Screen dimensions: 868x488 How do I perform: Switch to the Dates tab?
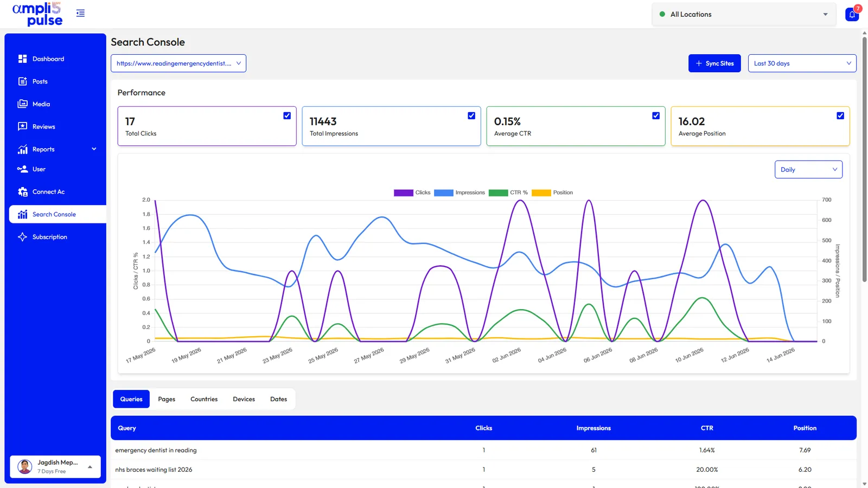point(278,399)
